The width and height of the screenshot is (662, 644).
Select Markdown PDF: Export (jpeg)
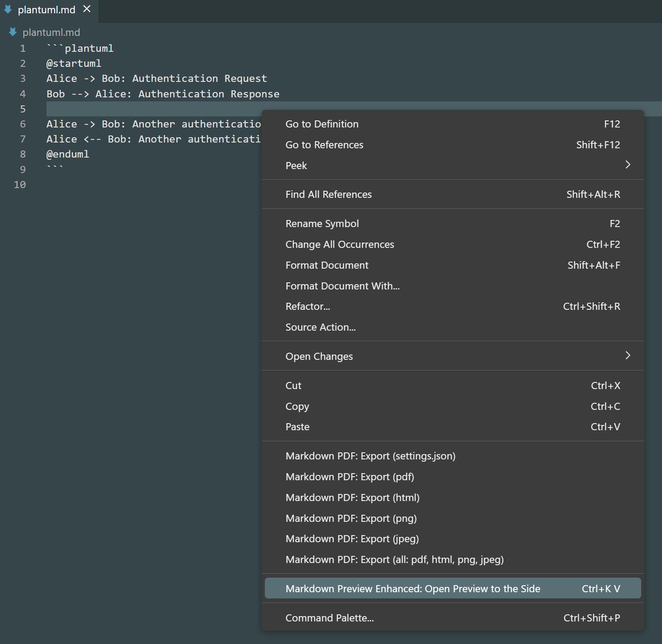453,539
